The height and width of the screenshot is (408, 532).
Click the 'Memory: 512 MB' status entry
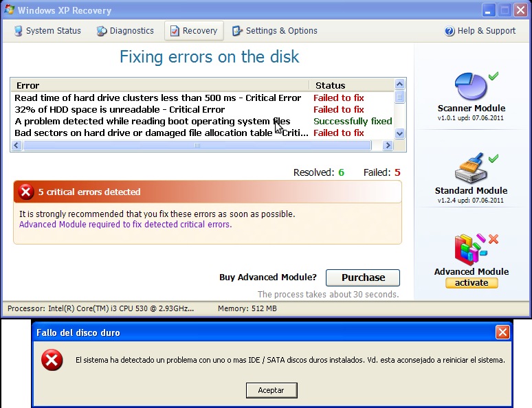click(x=247, y=308)
